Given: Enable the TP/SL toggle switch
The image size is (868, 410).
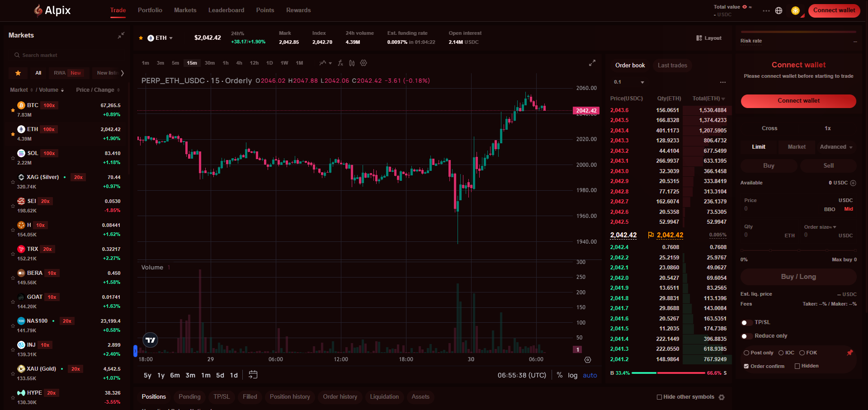Looking at the screenshot, I should pos(746,322).
